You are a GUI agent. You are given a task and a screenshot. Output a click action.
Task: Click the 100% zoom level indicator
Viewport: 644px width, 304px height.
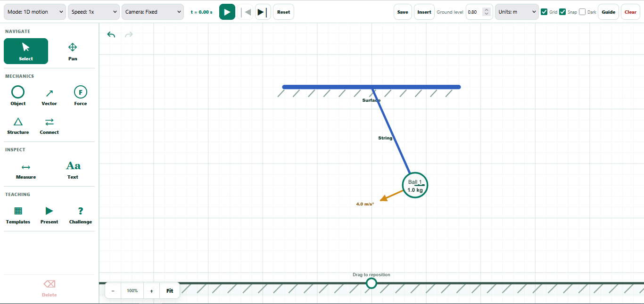coord(132,291)
